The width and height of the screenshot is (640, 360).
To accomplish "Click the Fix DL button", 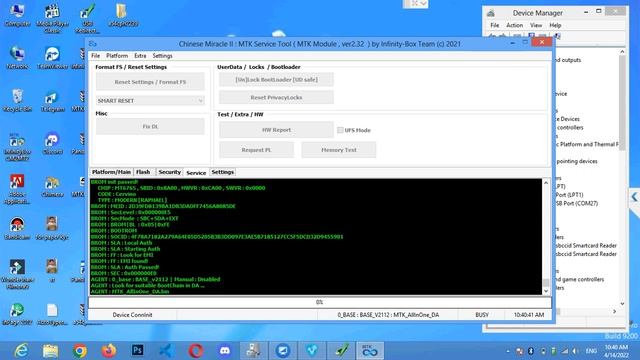I will tap(150, 127).
